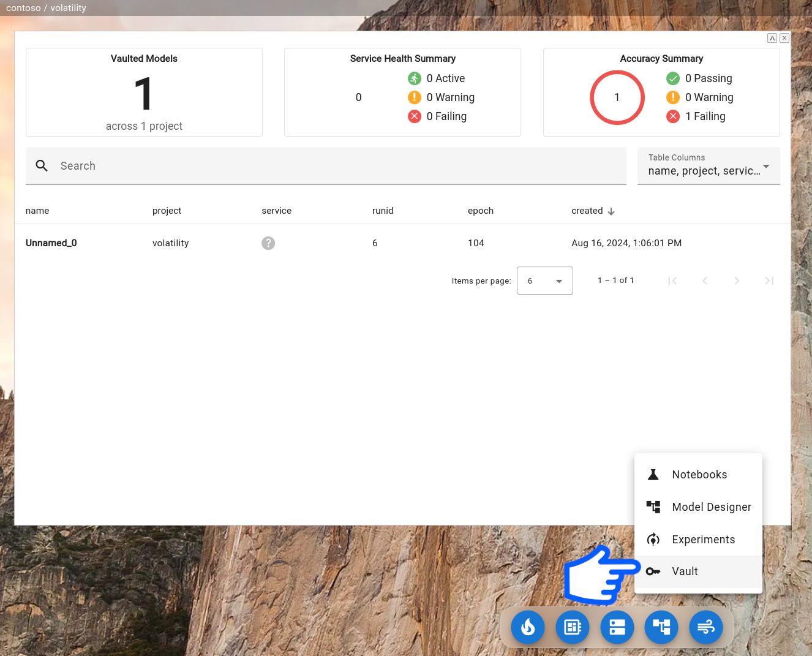The image size is (812, 656).
Task: Click the flame icon in the dock
Action: click(x=528, y=627)
